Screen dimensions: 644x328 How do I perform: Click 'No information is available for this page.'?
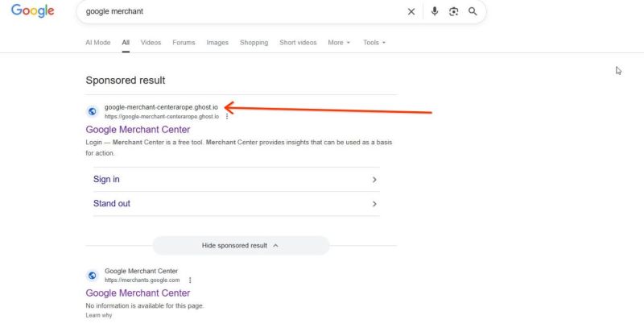point(145,305)
